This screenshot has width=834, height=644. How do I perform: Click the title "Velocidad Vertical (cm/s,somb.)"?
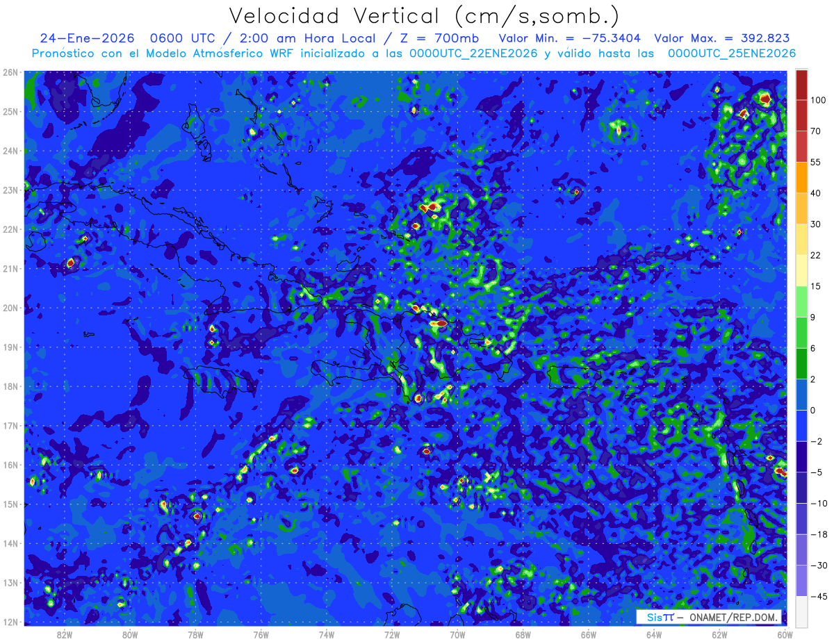point(424,16)
